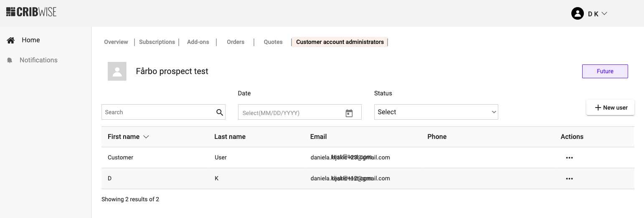Open Notifications bell in sidebar
Viewport: 644px width, 218px height.
point(10,60)
